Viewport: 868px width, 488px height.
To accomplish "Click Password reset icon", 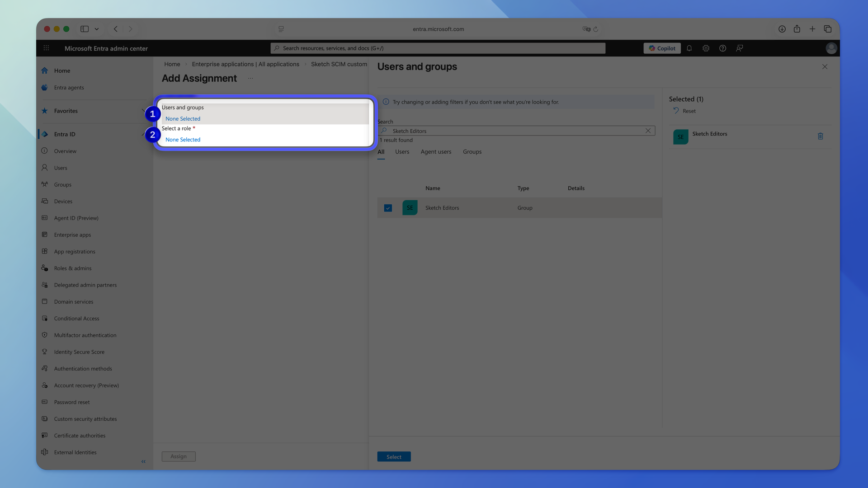I will [x=44, y=402].
